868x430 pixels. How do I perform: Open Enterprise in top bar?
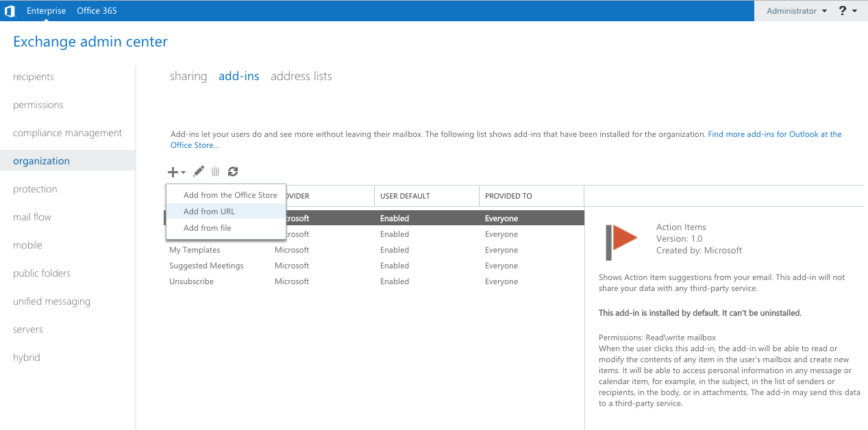point(47,11)
